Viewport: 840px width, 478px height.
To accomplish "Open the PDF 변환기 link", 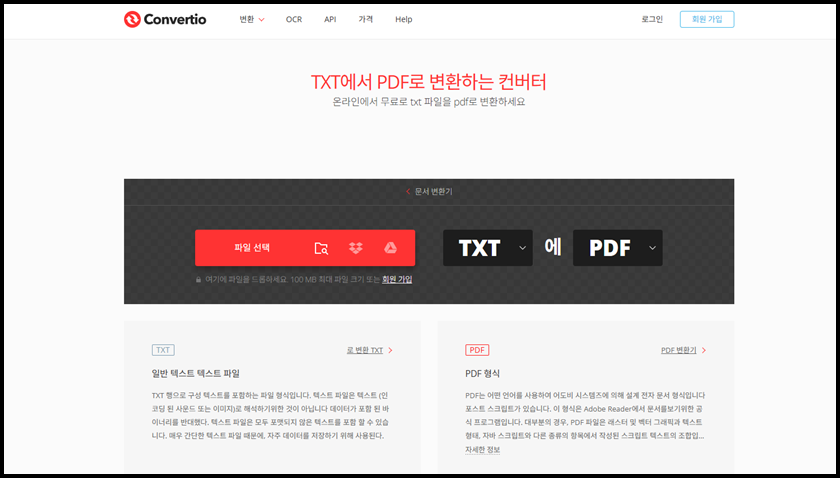I will (679, 350).
